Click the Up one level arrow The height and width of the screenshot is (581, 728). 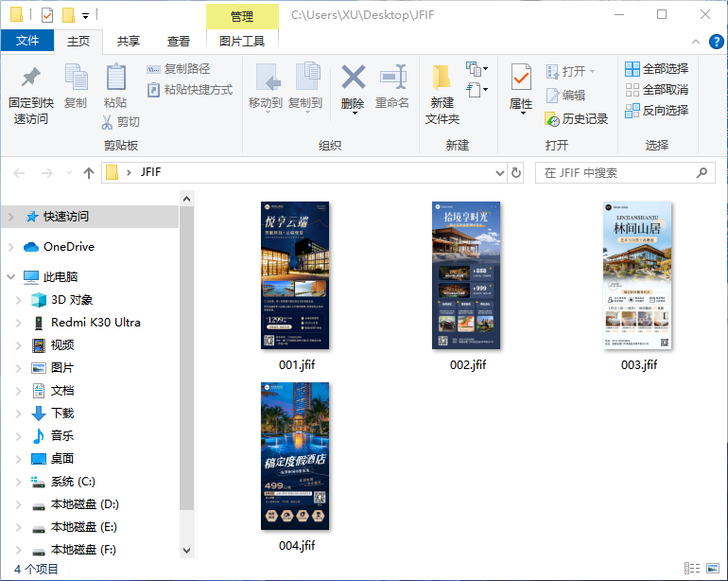(x=89, y=173)
